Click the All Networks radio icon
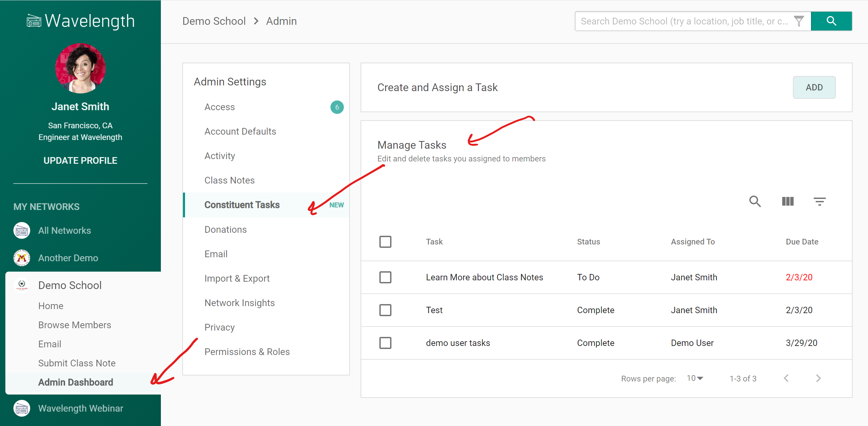This screenshot has height=426, width=868. coord(22,230)
